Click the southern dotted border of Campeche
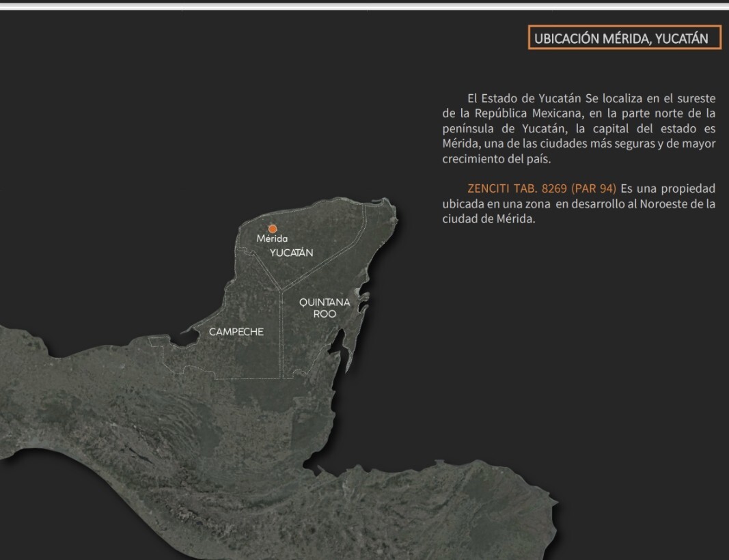This screenshot has width=729, height=560. 246,378
